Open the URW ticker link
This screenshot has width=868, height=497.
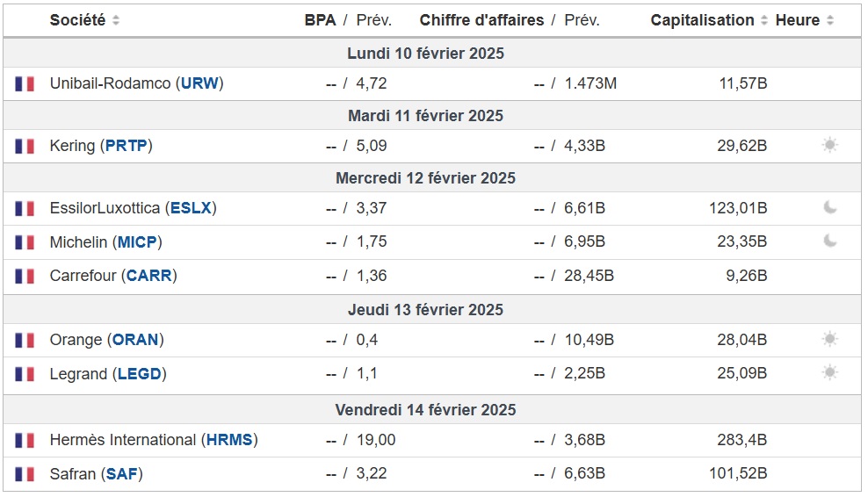click(x=199, y=83)
